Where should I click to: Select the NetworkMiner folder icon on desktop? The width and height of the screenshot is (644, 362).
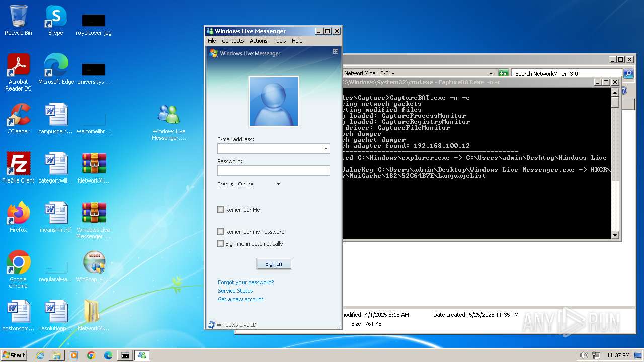point(94,316)
